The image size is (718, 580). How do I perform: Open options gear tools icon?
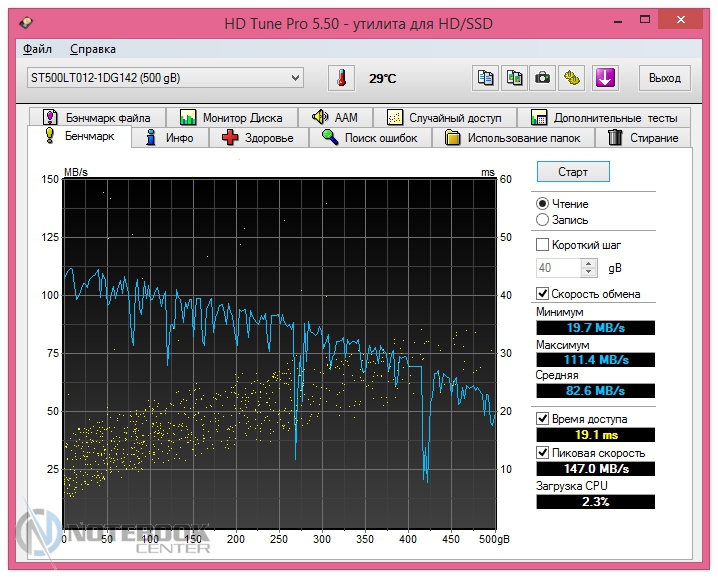pos(571,78)
